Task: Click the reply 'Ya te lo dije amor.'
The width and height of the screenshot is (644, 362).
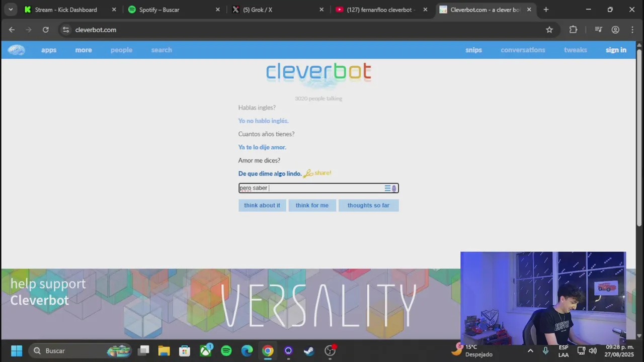Action: point(262,147)
